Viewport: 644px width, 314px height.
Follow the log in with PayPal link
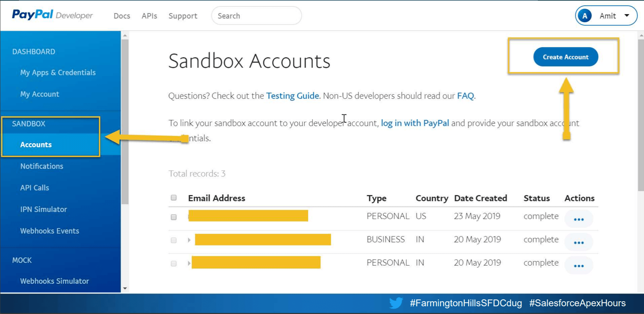[415, 123]
